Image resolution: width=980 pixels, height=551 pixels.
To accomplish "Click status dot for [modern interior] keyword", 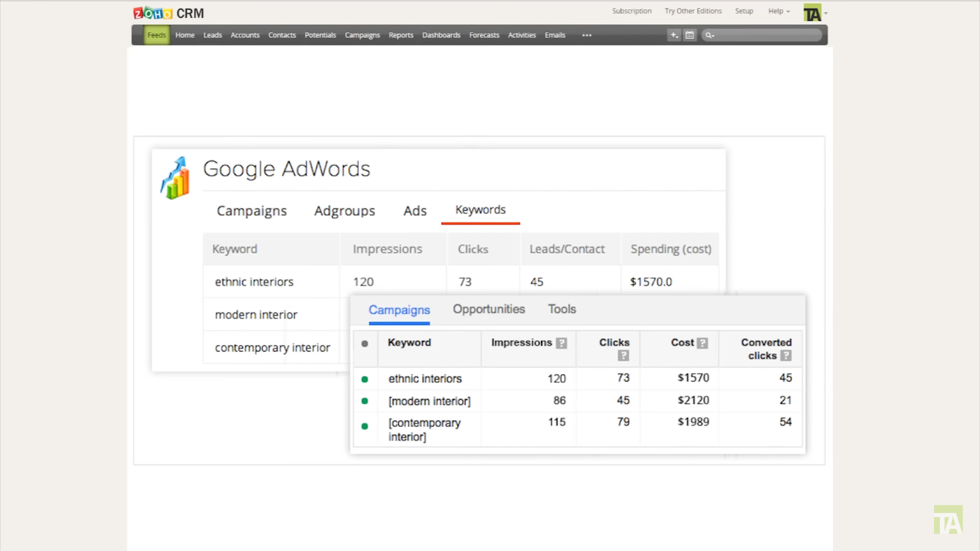I will [364, 401].
